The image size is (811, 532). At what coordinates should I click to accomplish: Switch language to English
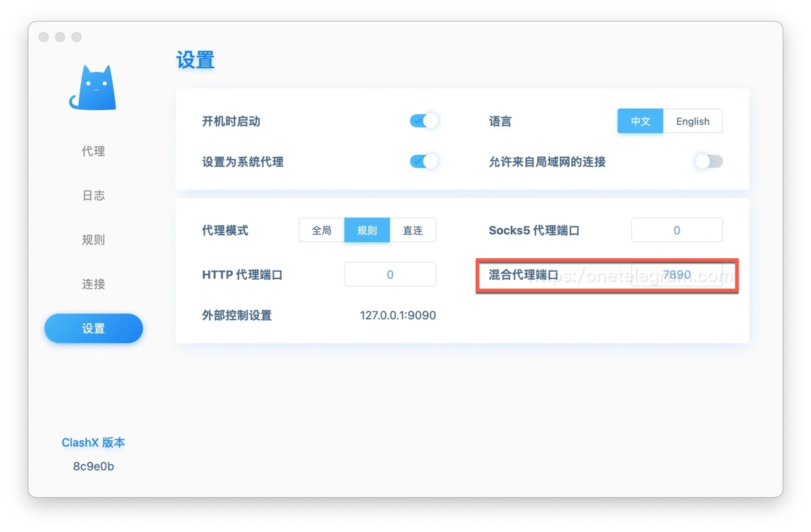[x=693, y=122]
